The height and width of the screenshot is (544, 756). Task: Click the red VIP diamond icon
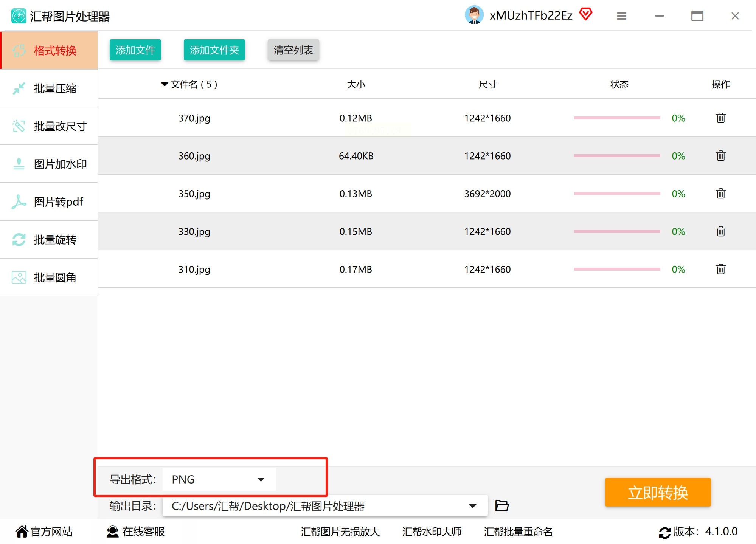(x=586, y=14)
